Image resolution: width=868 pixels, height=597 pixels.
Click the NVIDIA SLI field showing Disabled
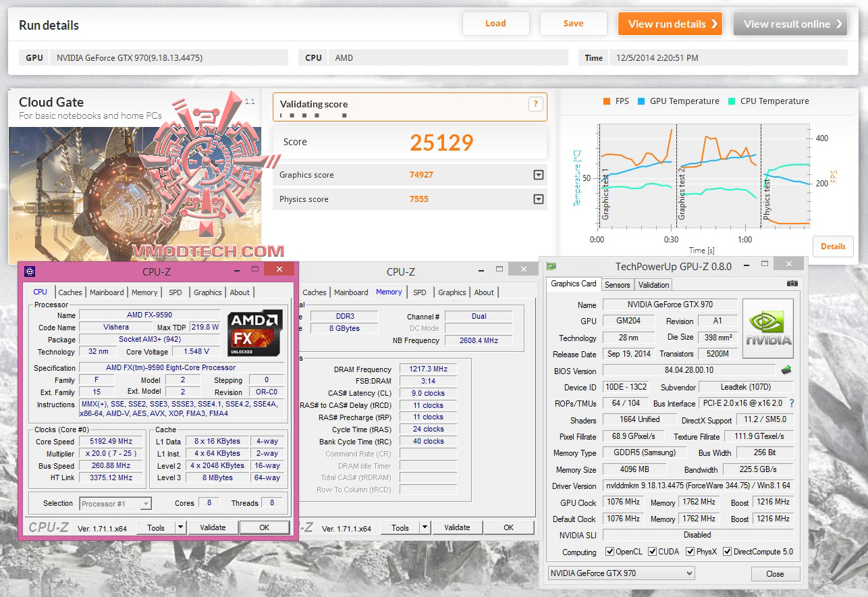point(699,535)
